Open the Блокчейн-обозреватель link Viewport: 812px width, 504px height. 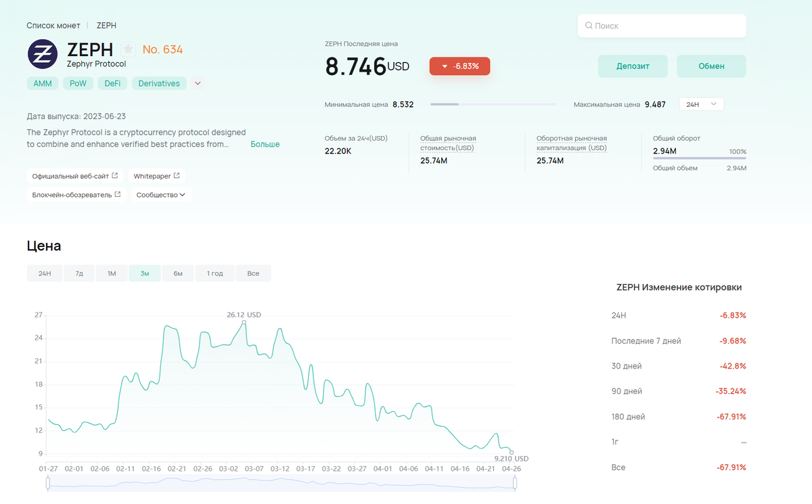point(76,195)
